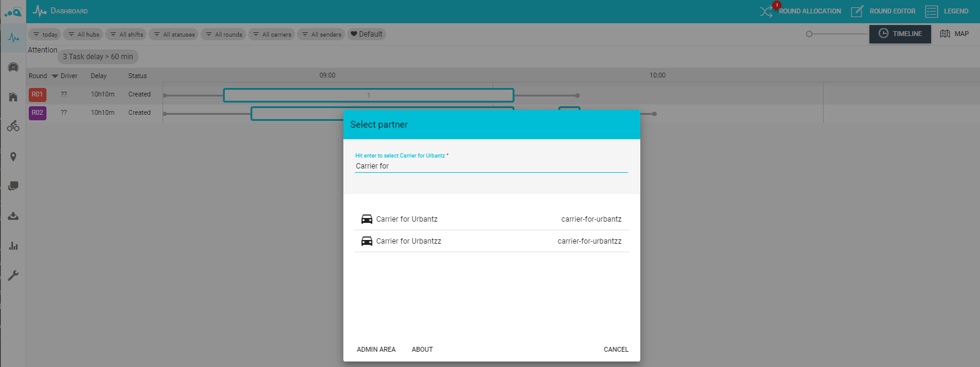
Task: Open the hubs house icon in sidebar
Action: [13, 97]
